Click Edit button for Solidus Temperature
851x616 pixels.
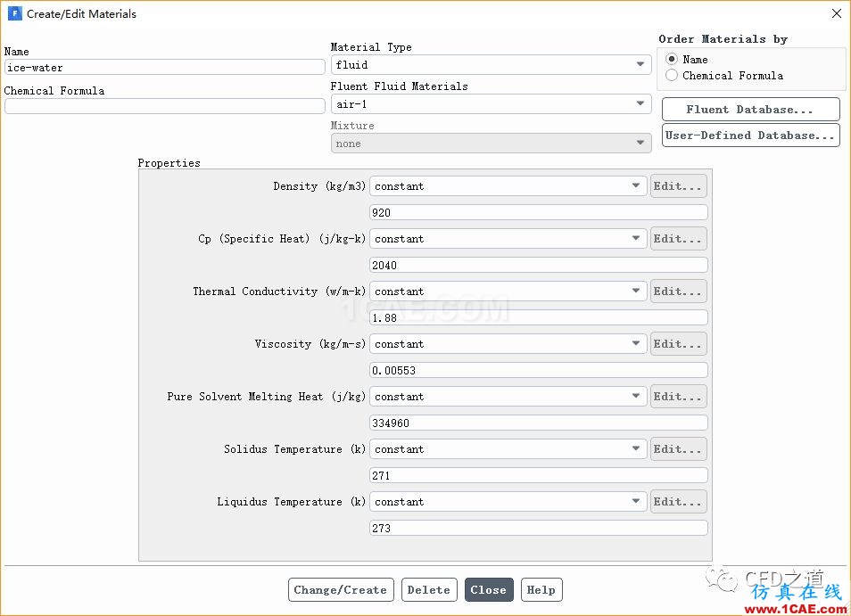679,449
